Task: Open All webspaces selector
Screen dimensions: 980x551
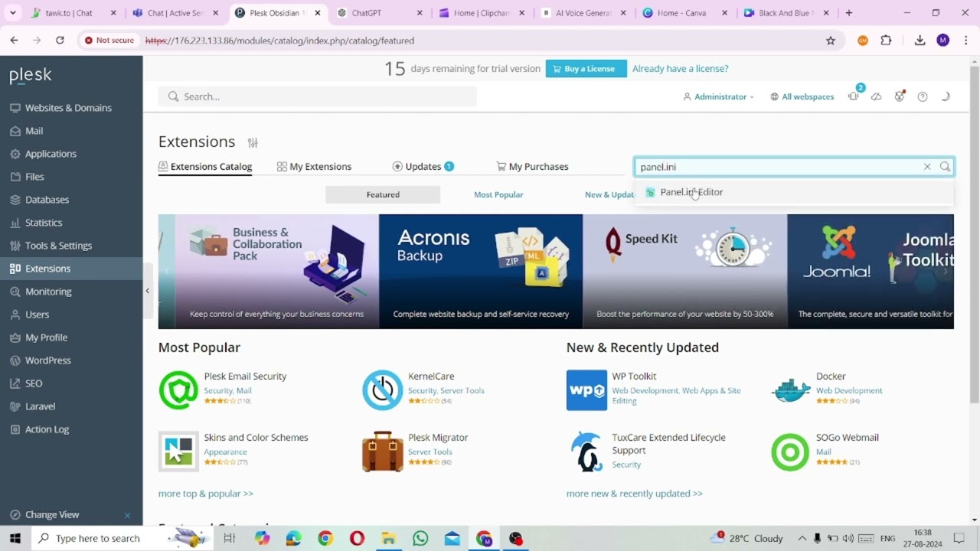Action: point(802,96)
